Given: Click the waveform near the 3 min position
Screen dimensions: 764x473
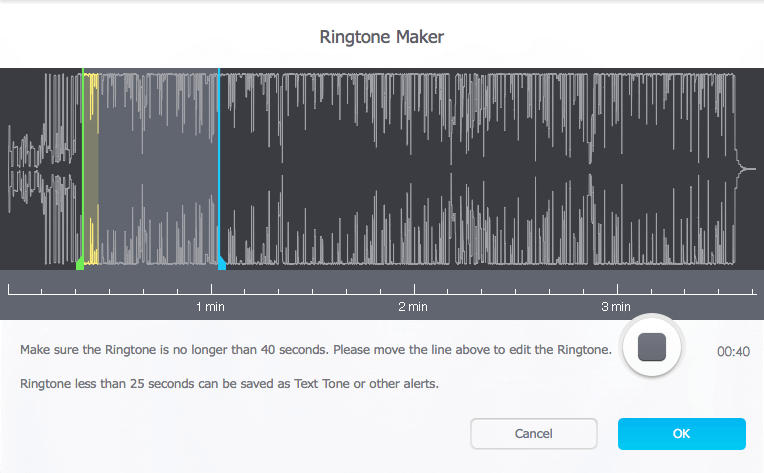Looking at the screenshot, I should click(x=617, y=169).
